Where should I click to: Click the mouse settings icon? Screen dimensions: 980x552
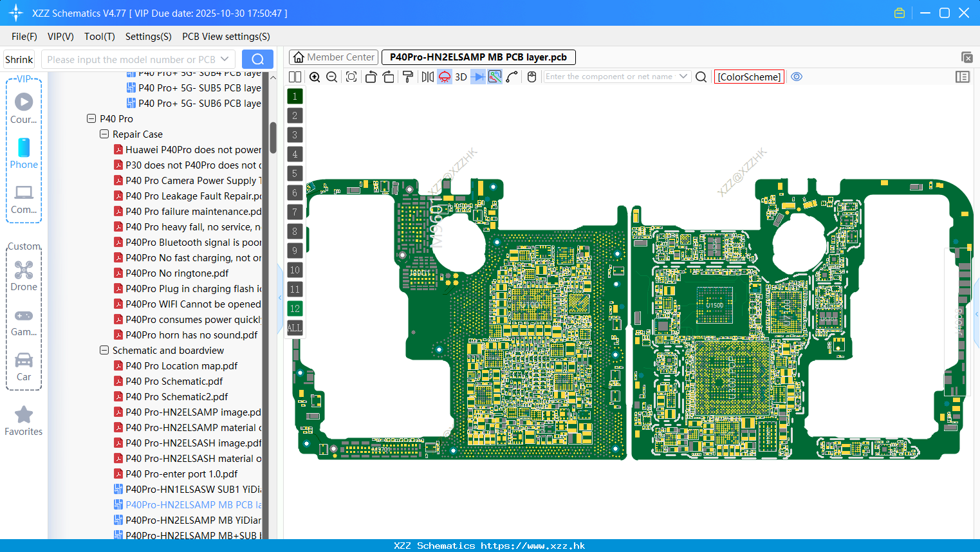[532, 77]
